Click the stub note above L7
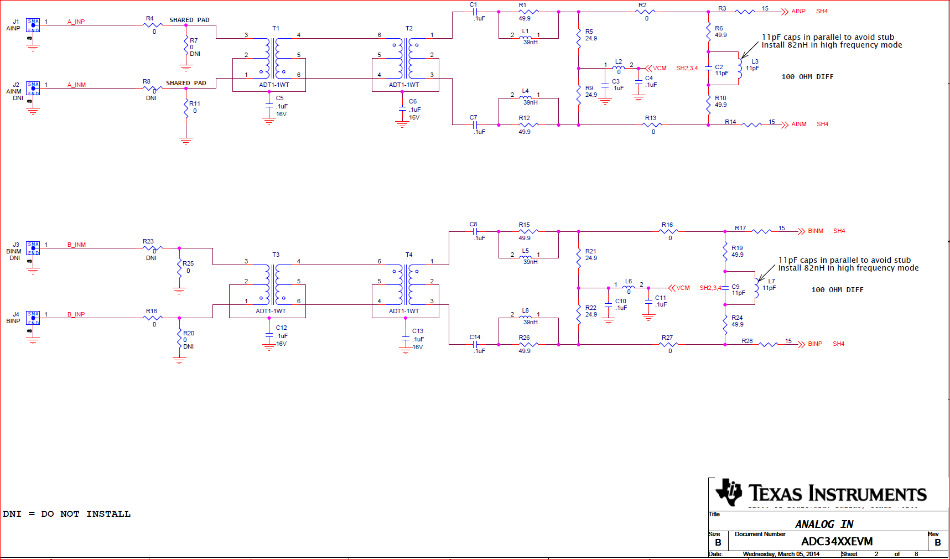950x560 pixels. [848, 264]
